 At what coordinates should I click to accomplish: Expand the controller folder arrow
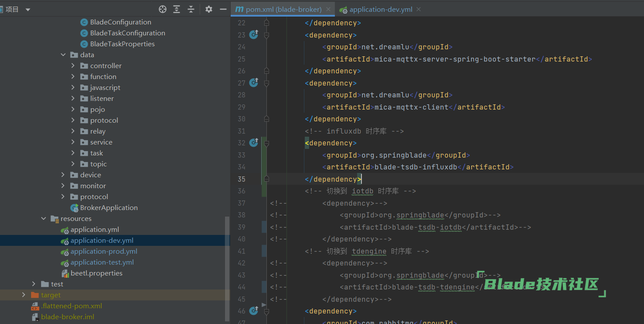point(73,66)
